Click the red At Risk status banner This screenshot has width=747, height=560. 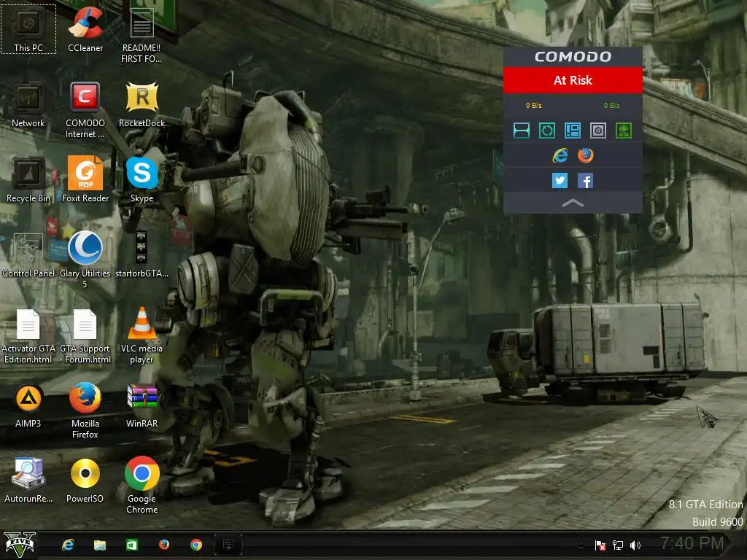click(573, 80)
